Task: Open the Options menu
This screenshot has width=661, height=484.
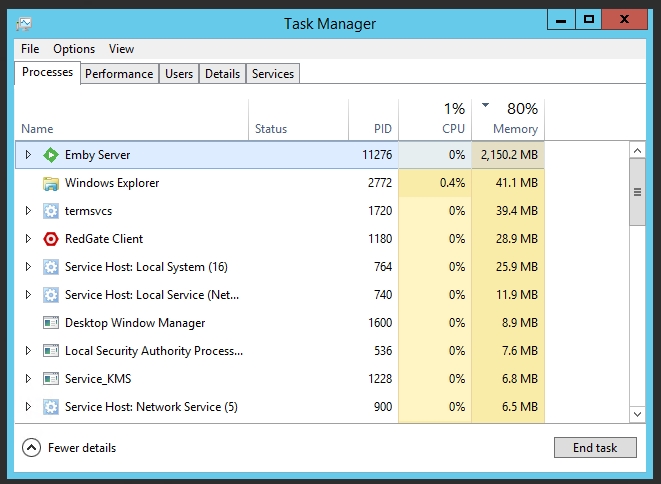Action: click(x=74, y=48)
